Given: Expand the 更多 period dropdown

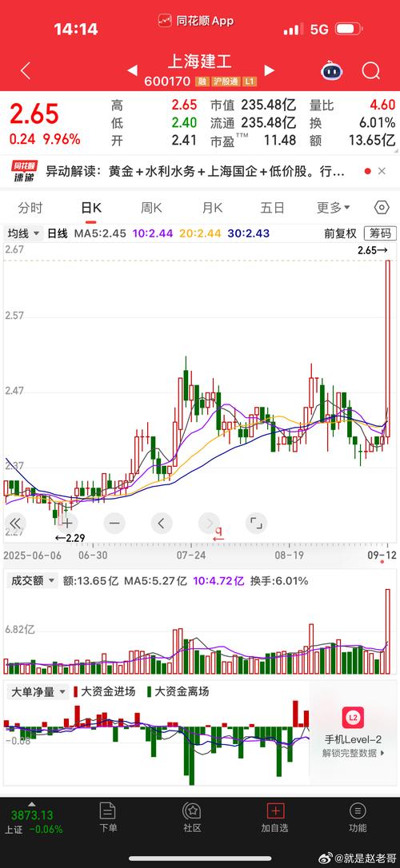Looking at the screenshot, I should (334, 208).
